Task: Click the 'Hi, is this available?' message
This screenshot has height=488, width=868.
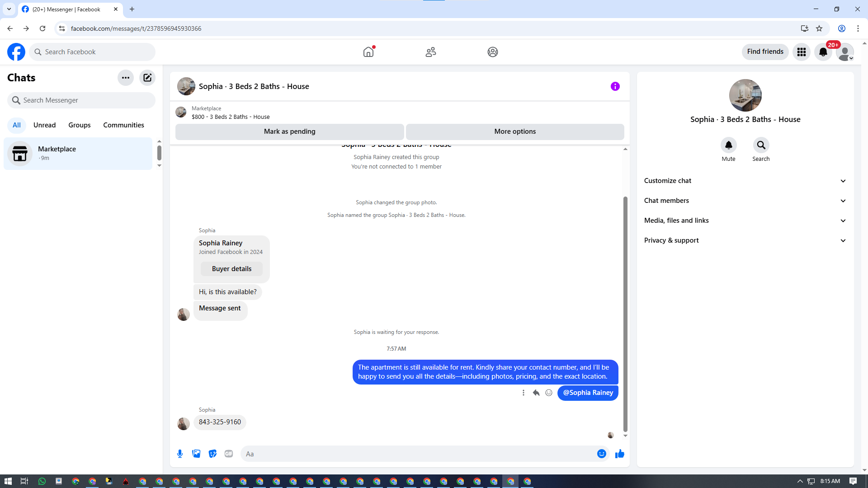Action: tap(228, 292)
